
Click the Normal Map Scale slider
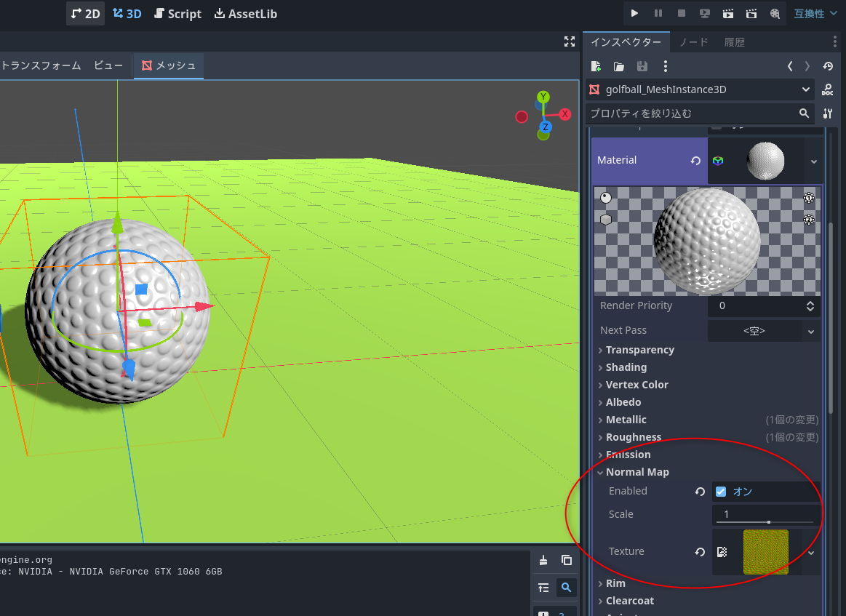pos(764,522)
